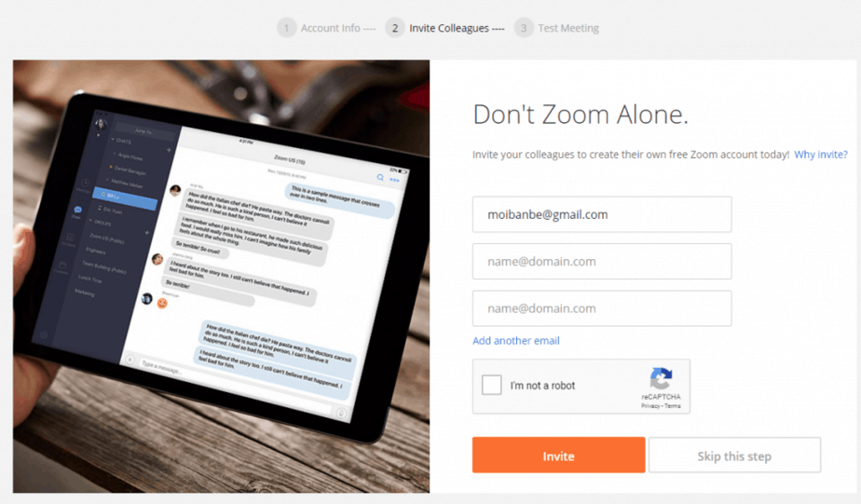Click the Don't Zoom Alone heading
Image resolution: width=861 pixels, height=504 pixels.
coord(581,115)
